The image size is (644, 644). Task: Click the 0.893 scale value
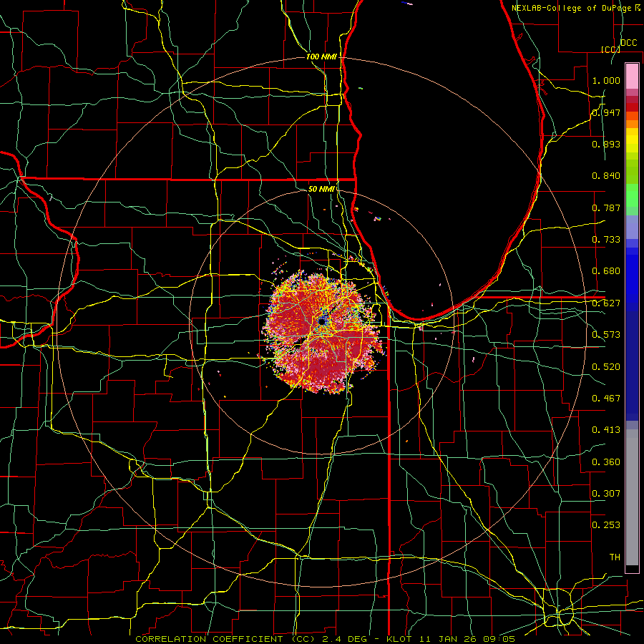[606, 144]
